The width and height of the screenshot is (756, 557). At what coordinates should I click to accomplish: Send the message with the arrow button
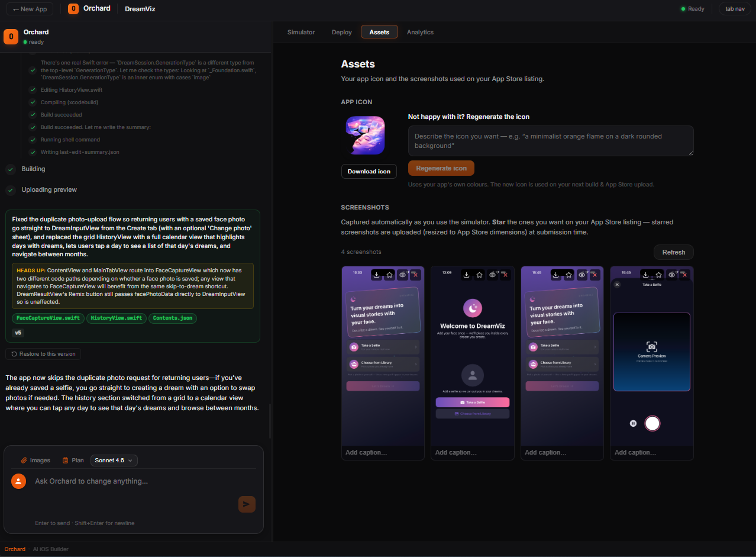[247, 504]
